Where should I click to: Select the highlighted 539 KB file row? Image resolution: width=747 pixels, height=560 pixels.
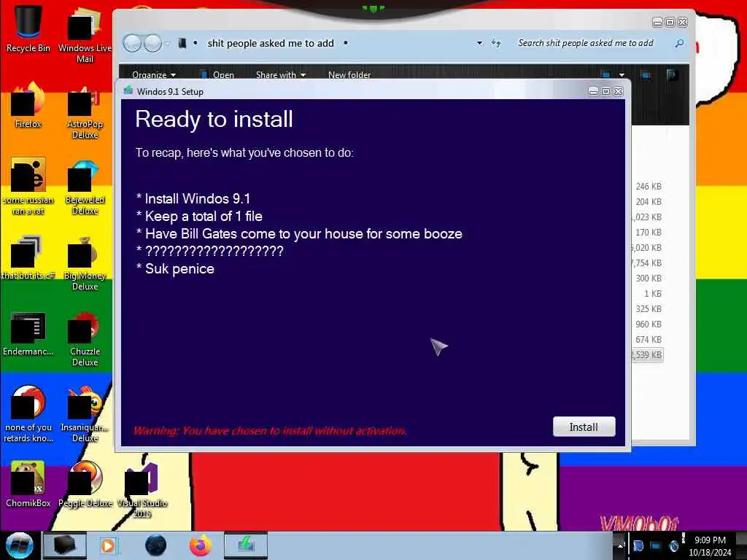pos(647,355)
